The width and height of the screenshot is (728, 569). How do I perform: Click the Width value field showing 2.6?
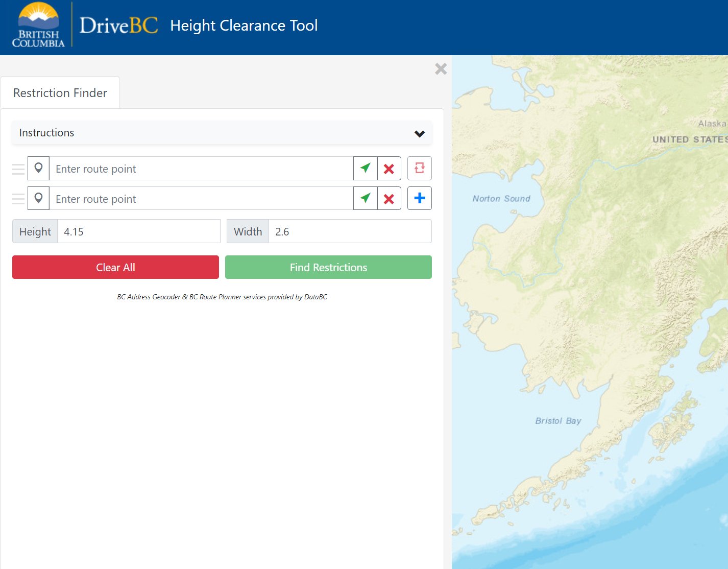350,231
